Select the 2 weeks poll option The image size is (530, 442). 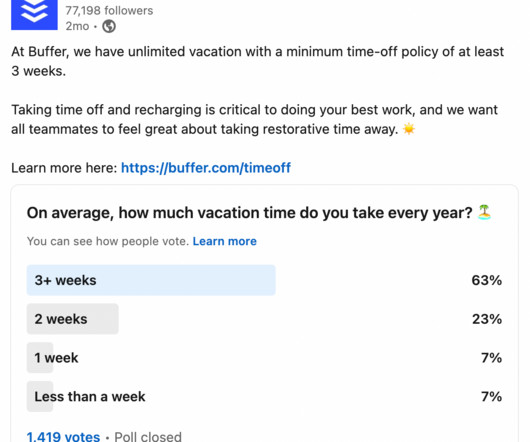(264, 319)
